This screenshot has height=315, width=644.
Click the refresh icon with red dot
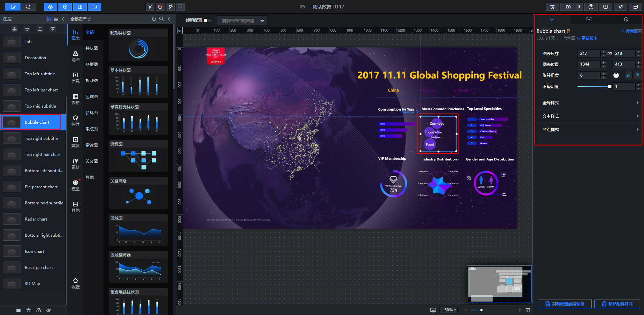tap(160, 7)
